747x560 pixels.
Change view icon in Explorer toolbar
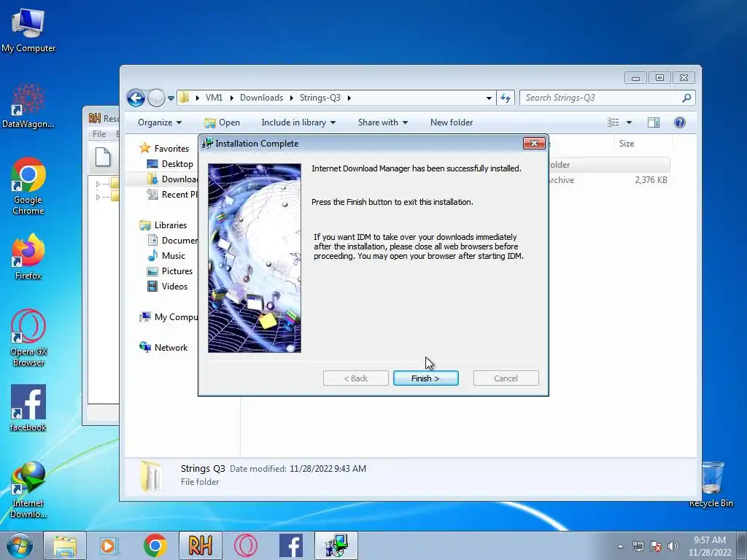click(614, 122)
